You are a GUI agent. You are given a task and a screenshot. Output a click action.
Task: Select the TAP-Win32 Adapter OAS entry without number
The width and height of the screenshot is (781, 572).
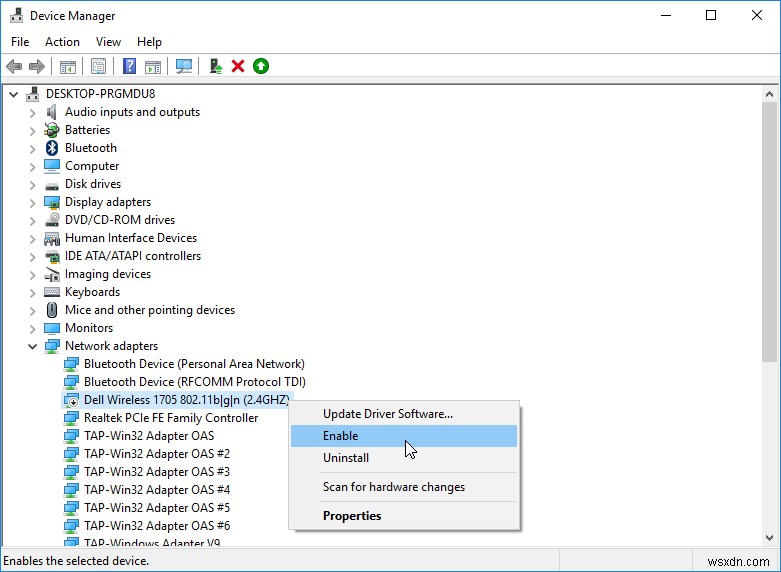149,436
